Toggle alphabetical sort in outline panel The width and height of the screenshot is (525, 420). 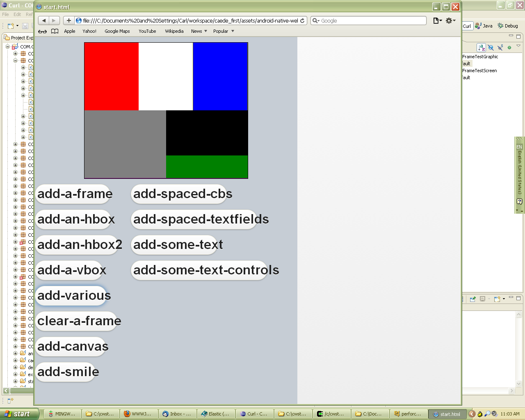(481, 48)
